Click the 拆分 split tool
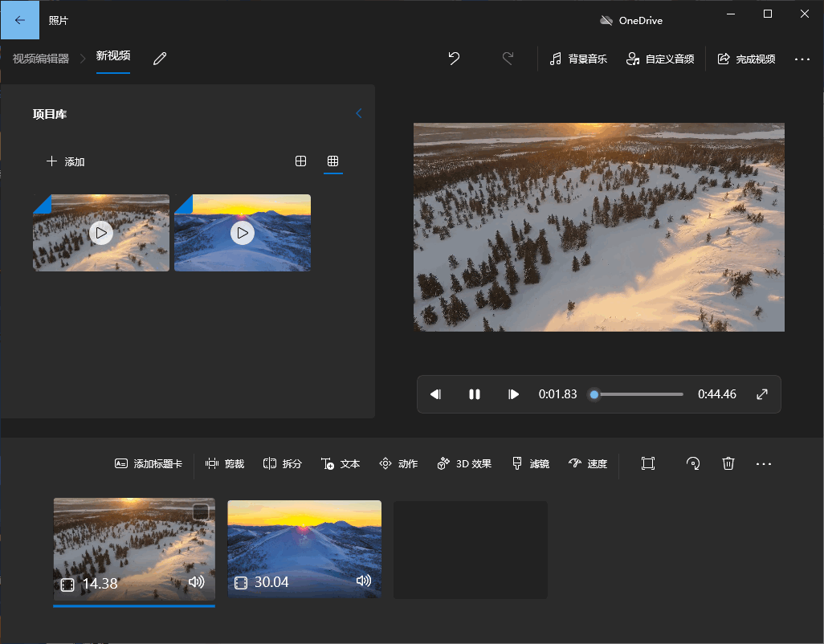This screenshot has width=824, height=644. click(x=282, y=463)
